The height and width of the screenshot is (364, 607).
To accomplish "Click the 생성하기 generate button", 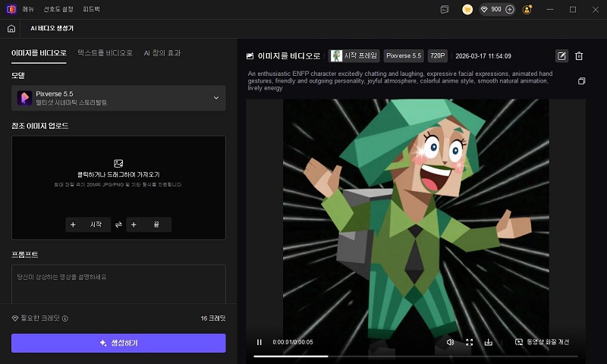I will point(118,343).
